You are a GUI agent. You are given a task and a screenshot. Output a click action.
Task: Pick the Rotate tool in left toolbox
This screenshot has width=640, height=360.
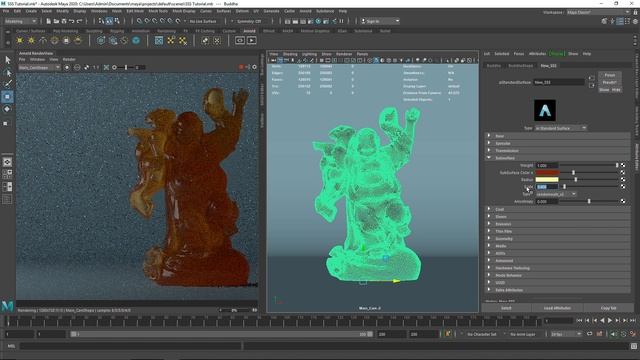[x=7, y=109]
